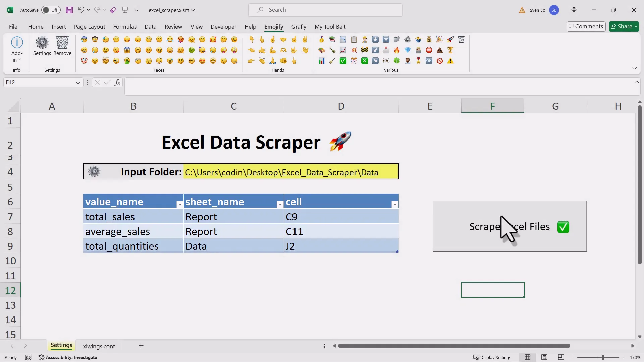Open the Name Box dropdown
The image size is (644, 362).
78,82
